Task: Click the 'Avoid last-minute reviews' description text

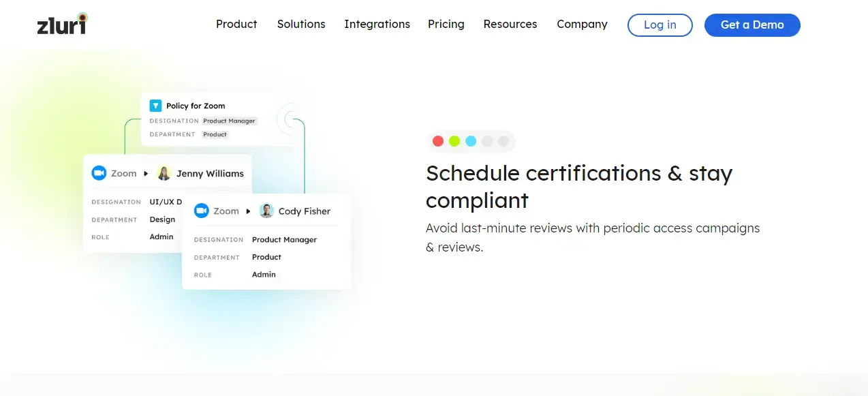Action: (x=593, y=237)
